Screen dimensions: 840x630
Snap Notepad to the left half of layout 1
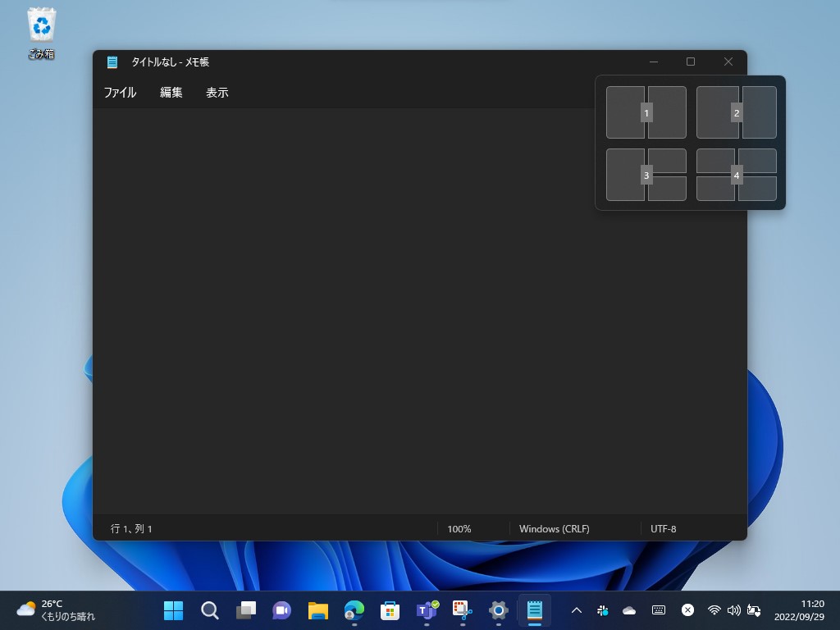[626, 112]
